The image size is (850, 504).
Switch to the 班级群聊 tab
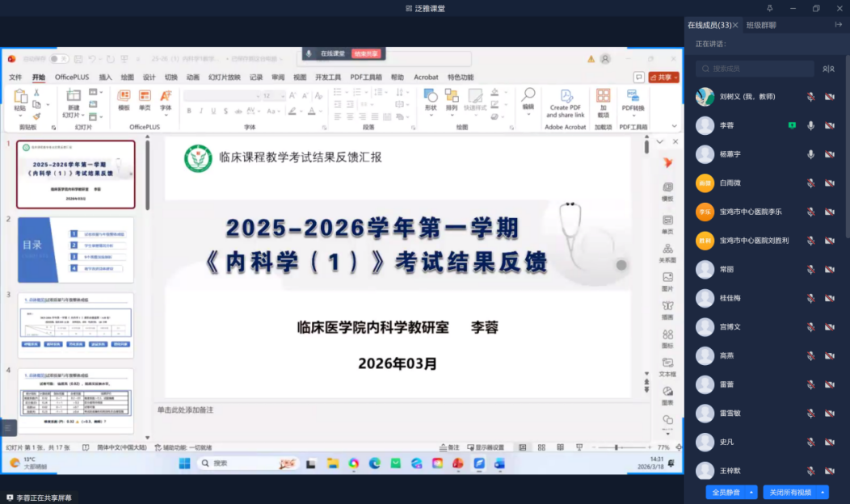pyautogui.click(x=761, y=25)
